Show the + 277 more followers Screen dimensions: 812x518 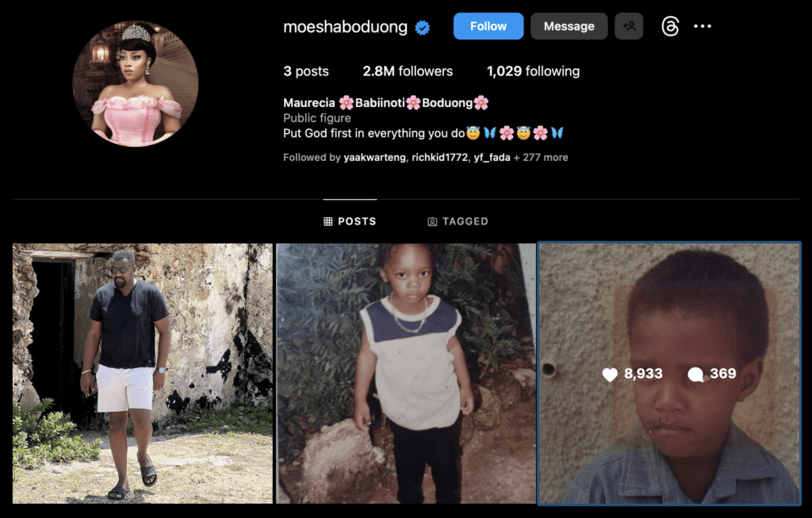coord(541,158)
